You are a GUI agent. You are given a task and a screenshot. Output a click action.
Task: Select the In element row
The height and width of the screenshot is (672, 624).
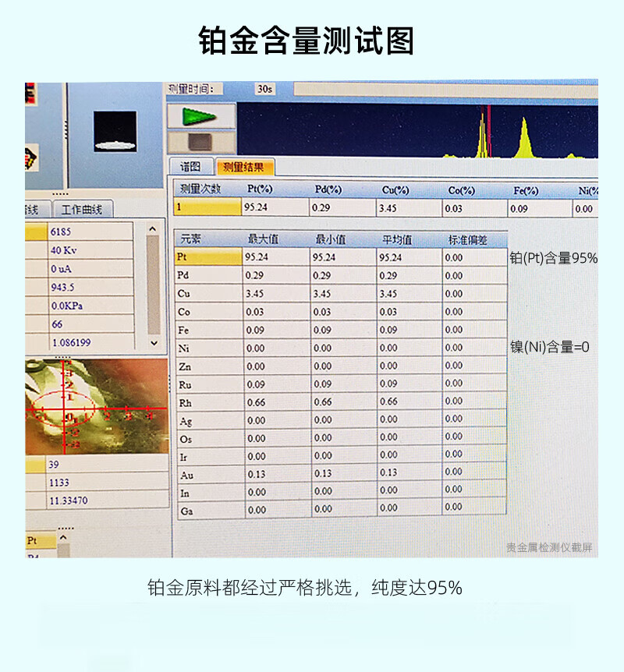341,493
